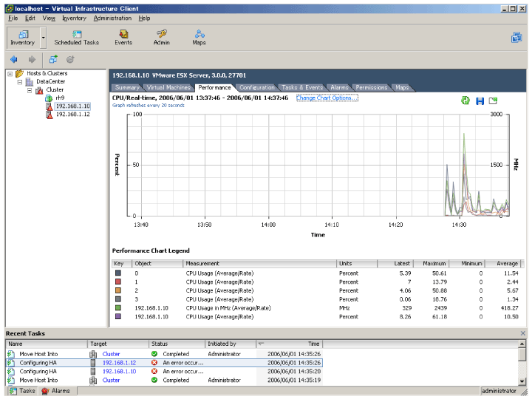Viewport: 532px width, 399px height.
Task: Open the View menu
Action: [49, 18]
